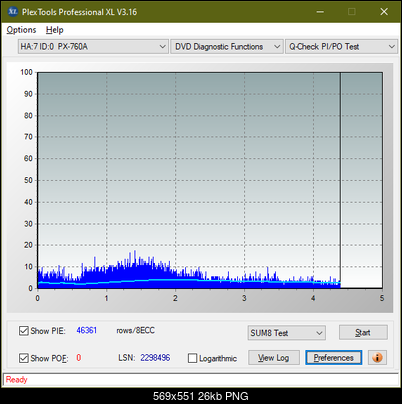Click the PlexTools XL app icon
Viewport: 402px width, 404px height.
coord(12,12)
